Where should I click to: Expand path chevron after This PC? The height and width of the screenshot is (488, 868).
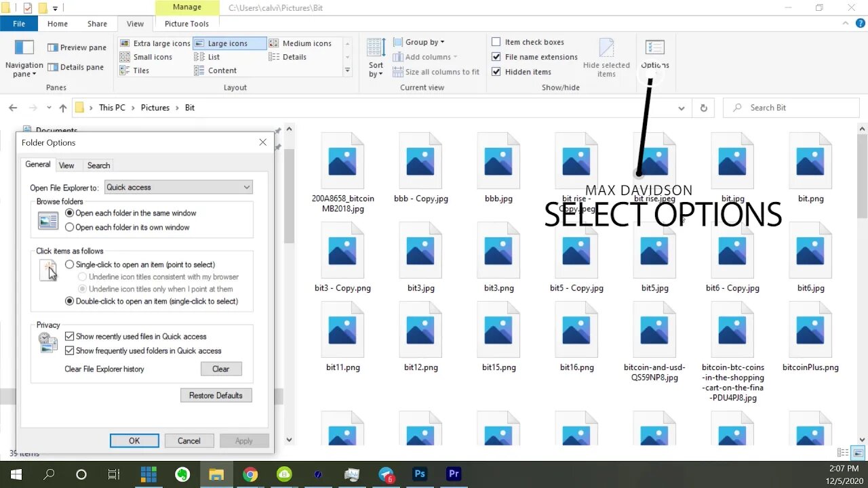[x=133, y=108]
